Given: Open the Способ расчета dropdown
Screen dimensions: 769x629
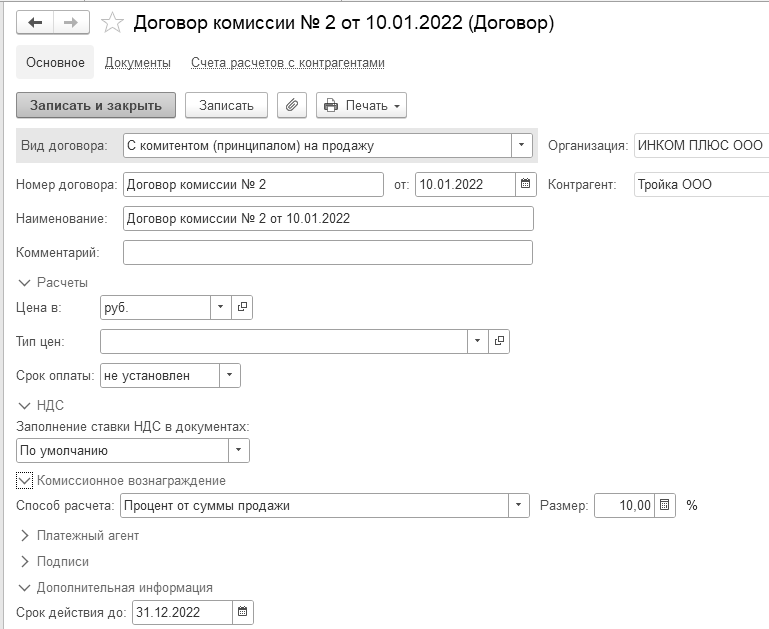Looking at the screenshot, I should pyautogui.click(x=519, y=505).
